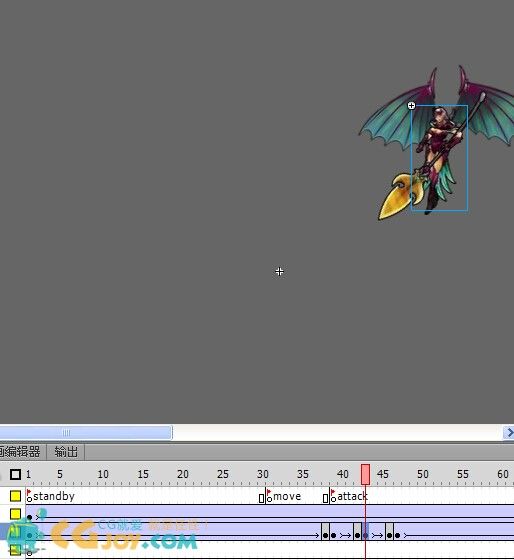Image resolution: width=514 pixels, height=560 pixels.
Task: Select keyframe at frame 42 in tween layer
Action: [358, 535]
